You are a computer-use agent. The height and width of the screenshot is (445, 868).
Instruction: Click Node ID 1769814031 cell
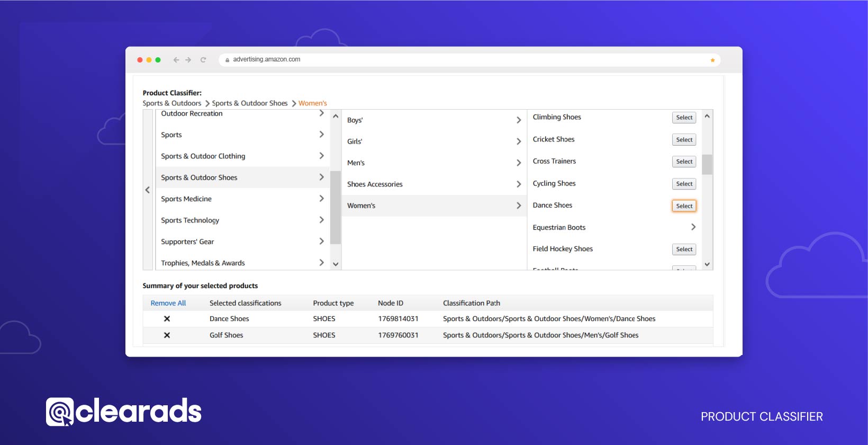pos(398,318)
